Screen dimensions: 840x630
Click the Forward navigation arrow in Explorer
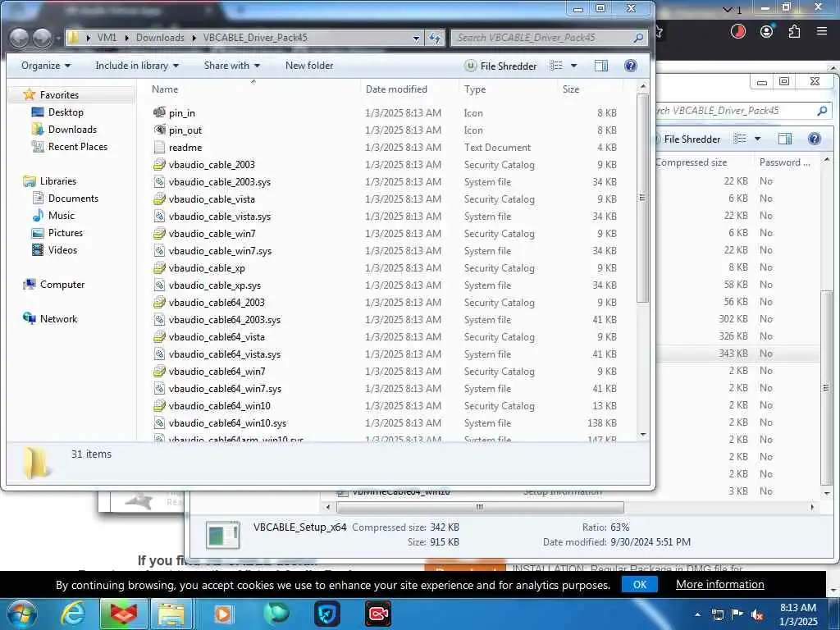pos(43,38)
